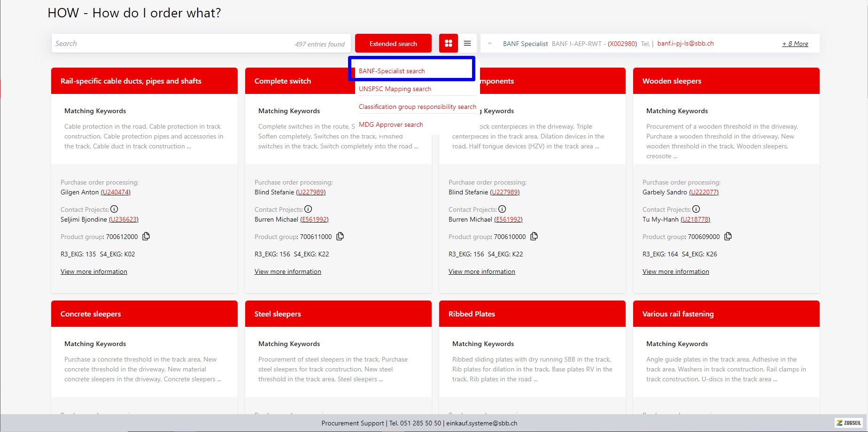Screen dimensions: 868x432
Task: Open MDG Approver search option
Action: [391, 124]
